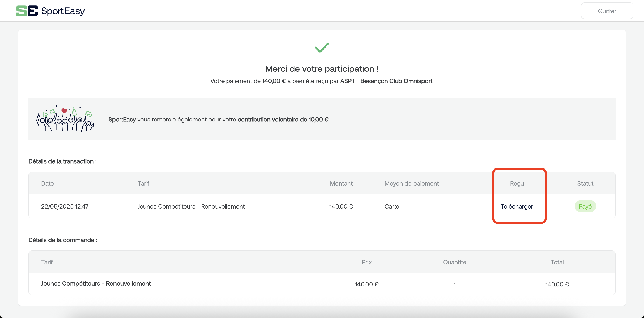Click the Merci de votre participation heading
644x318 pixels.
pyautogui.click(x=322, y=69)
